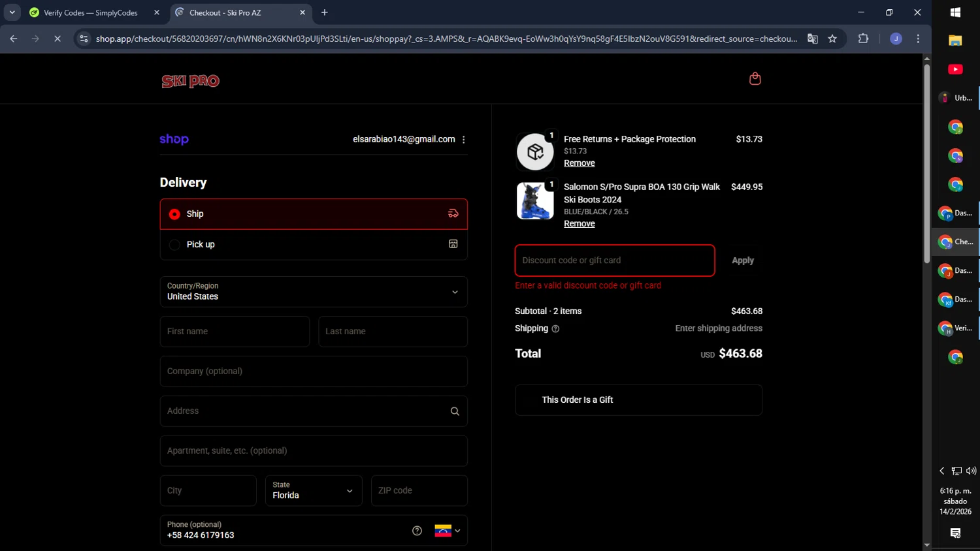This screenshot has width=980, height=551.
Task: Click the City field
Action: [x=208, y=491]
